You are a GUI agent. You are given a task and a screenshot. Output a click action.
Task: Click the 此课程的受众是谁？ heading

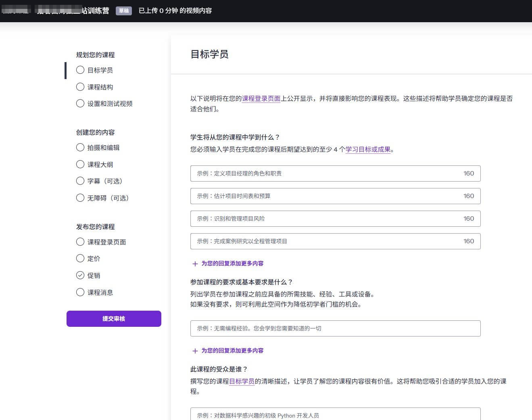point(219,369)
